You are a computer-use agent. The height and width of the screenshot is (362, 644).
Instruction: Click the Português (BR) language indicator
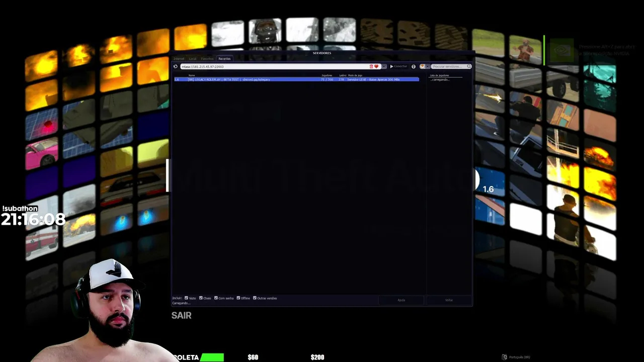(x=516, y=357)
